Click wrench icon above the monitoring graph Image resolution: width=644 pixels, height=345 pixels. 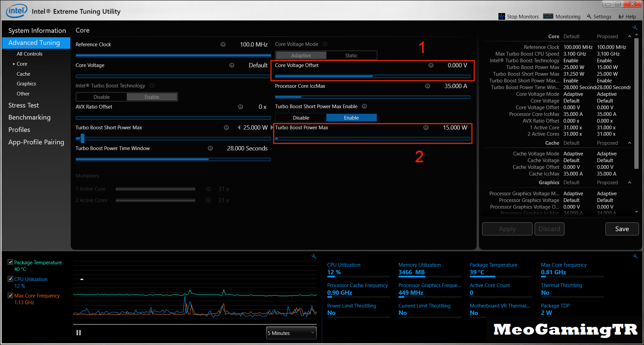[x=314, y=256]
